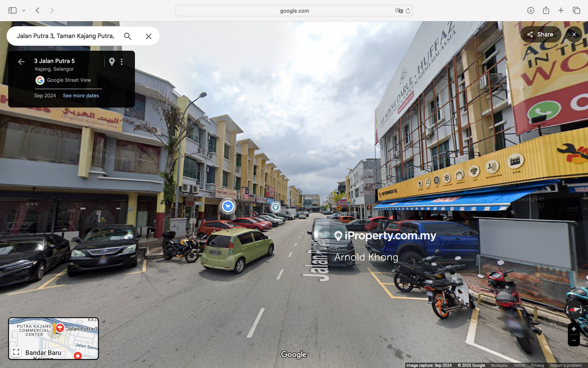Click the gray location pin marker on street
Image resolution: width=588 pixels, height=368 pixels.
[x=276, y=207]
